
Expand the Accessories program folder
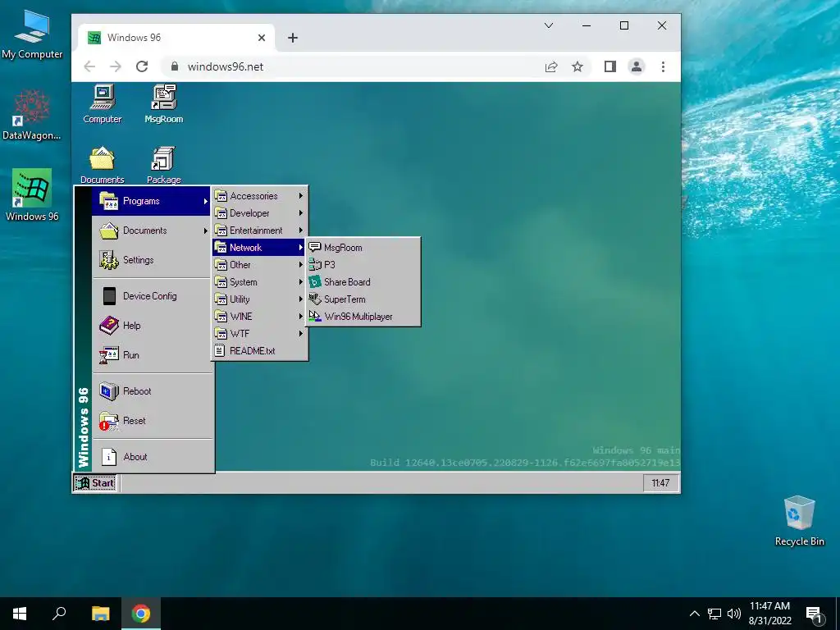259,196
